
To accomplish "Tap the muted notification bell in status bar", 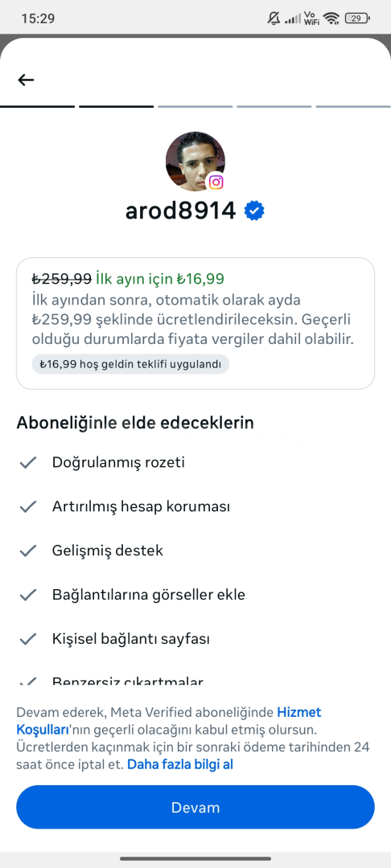I will [x=274, y=18].
